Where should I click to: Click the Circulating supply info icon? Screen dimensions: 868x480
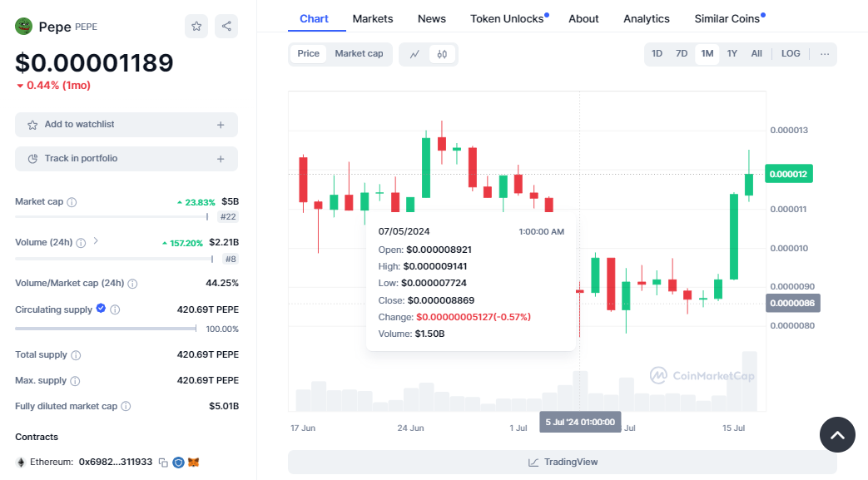(x=115, y=309)
